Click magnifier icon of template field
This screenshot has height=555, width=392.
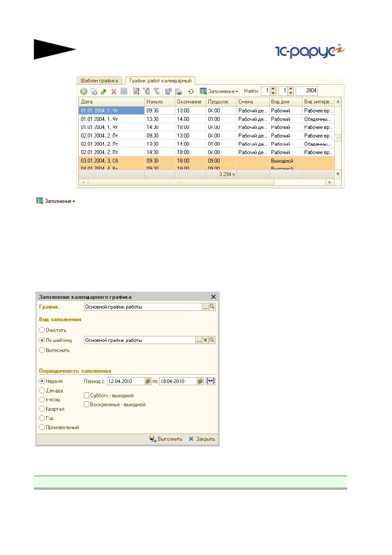[x=212, y=340]
